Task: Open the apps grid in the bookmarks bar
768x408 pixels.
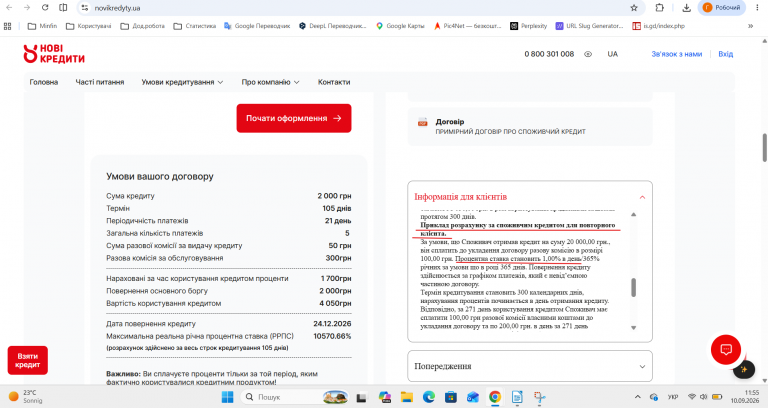Action: 7,26
